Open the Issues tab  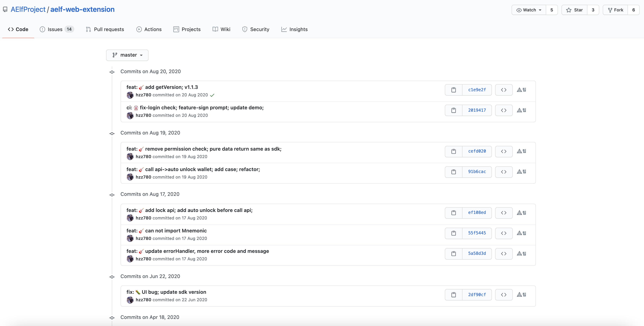[57, 29]
